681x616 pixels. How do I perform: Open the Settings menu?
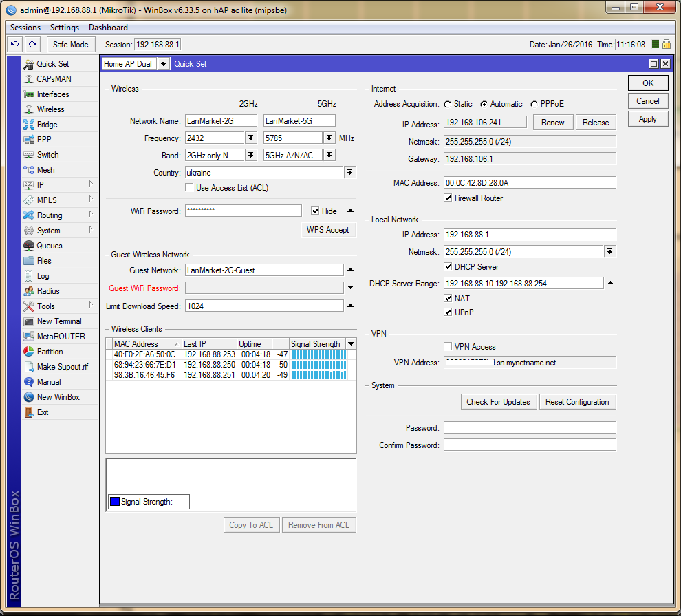65,28
